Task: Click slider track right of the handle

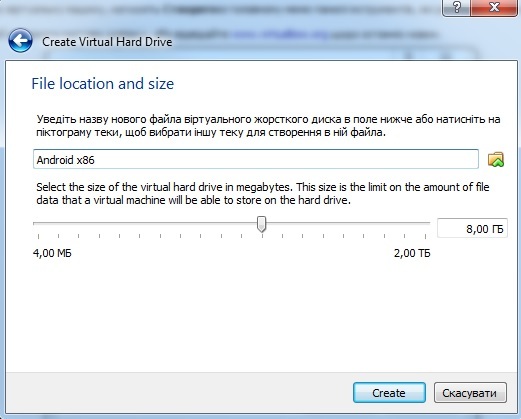Action: point(348,223)
